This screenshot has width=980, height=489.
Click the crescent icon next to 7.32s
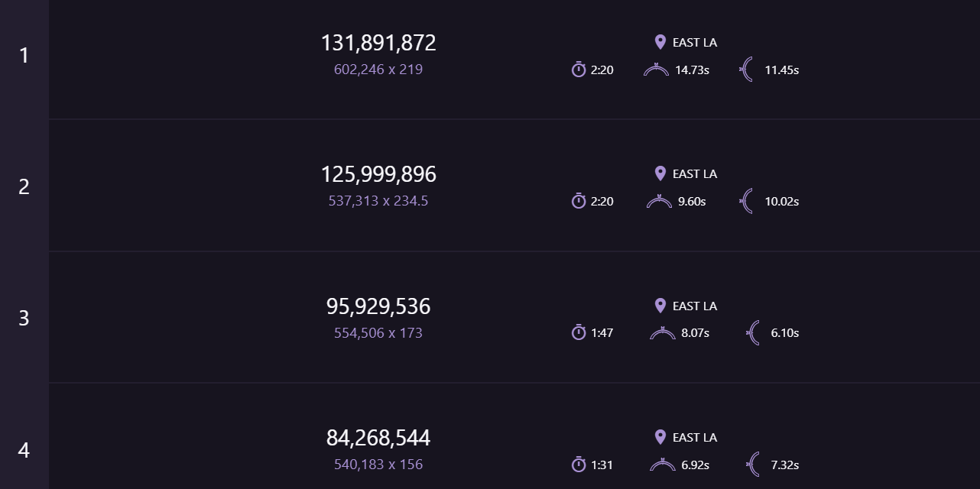pos(752,465)
